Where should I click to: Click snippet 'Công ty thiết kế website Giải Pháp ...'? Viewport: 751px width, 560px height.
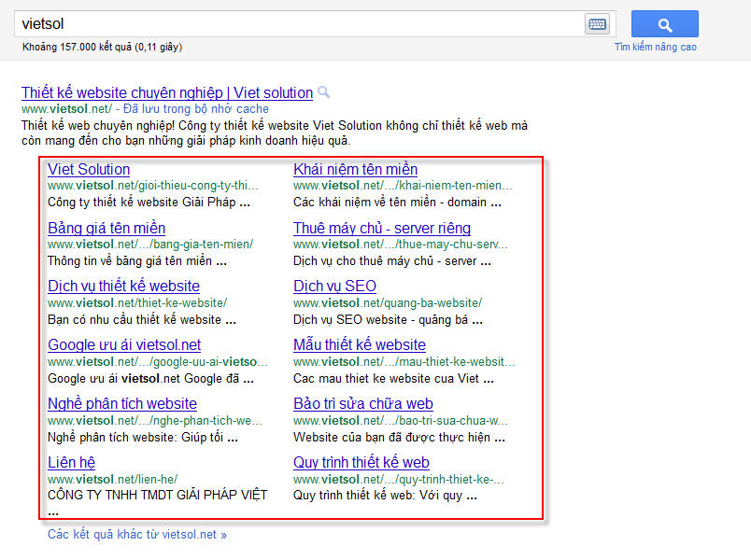click(x=149, y=202)
